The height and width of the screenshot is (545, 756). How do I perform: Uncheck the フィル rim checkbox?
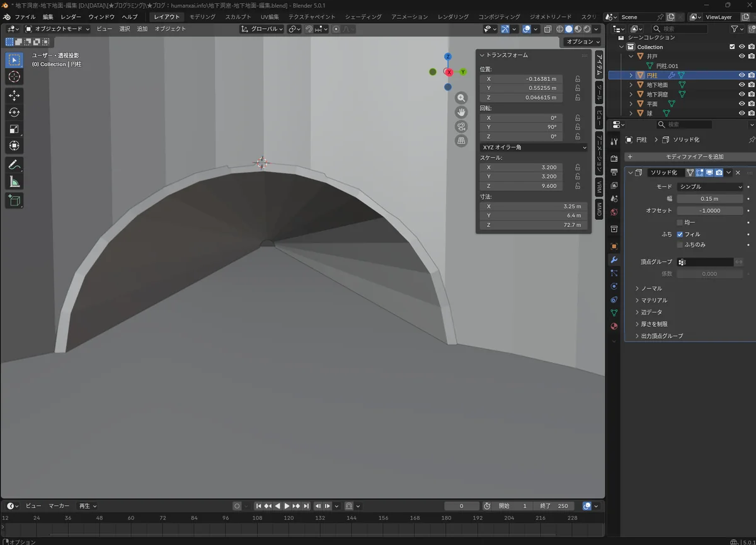pyautogui.click(x=680, y=234)
